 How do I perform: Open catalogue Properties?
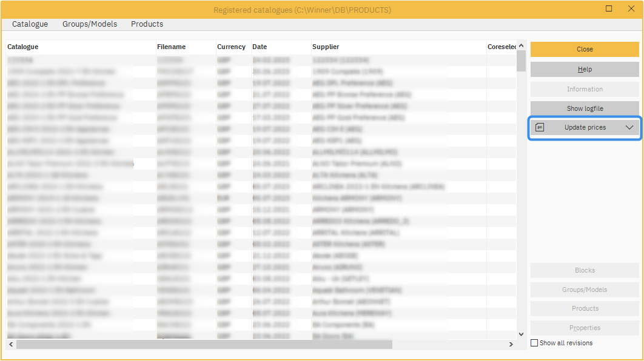coord(584,327)
